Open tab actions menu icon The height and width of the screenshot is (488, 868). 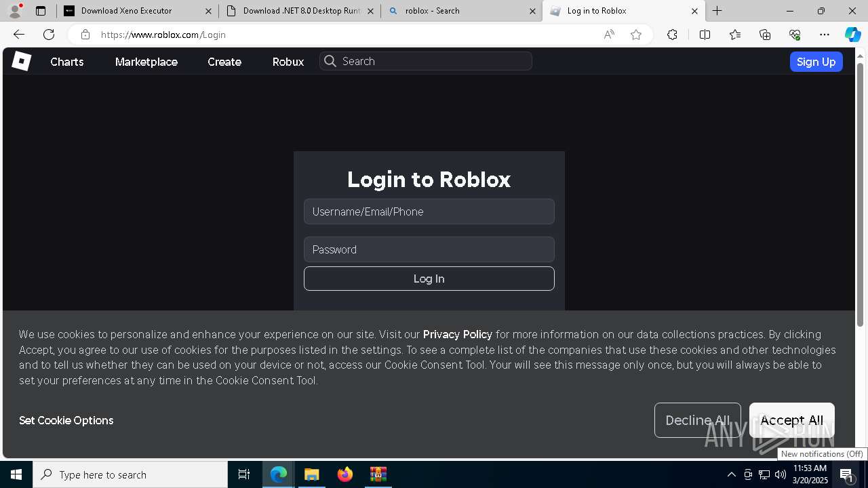(x=41, y=11)
